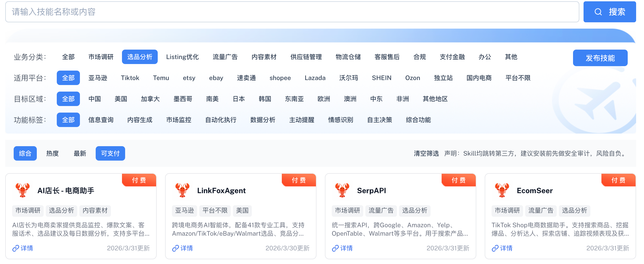Click 清空筛选 to clear filters
Screen dimensions: 644x264
coord(426,154)
